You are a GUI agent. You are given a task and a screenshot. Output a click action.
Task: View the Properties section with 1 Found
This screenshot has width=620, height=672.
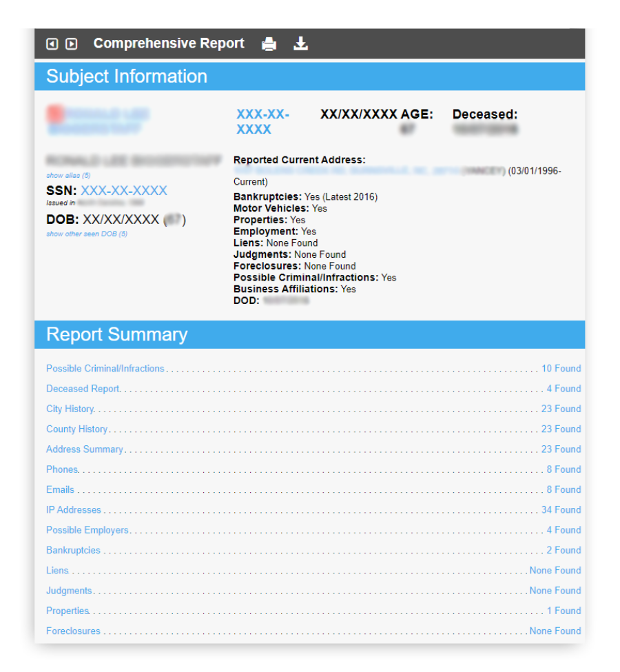(x=67, y=611)
